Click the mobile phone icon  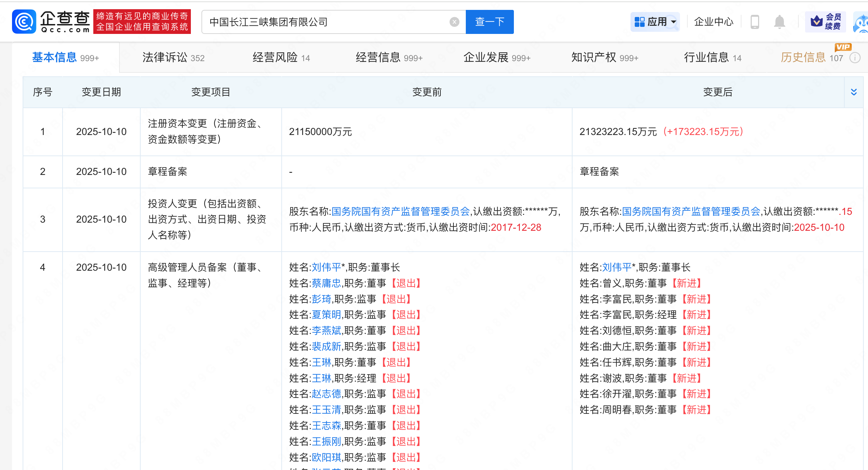(x=755, y=22)
